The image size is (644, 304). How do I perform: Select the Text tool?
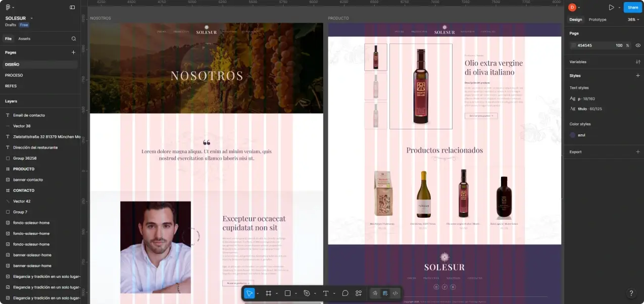326,293
